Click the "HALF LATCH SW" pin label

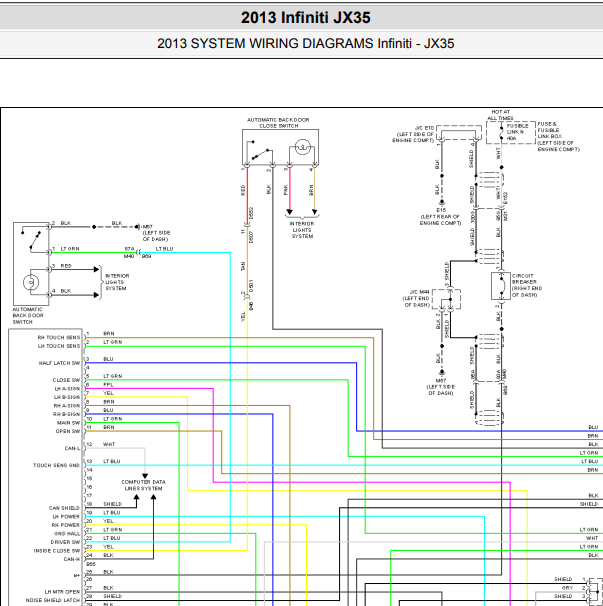pos(59,363)
